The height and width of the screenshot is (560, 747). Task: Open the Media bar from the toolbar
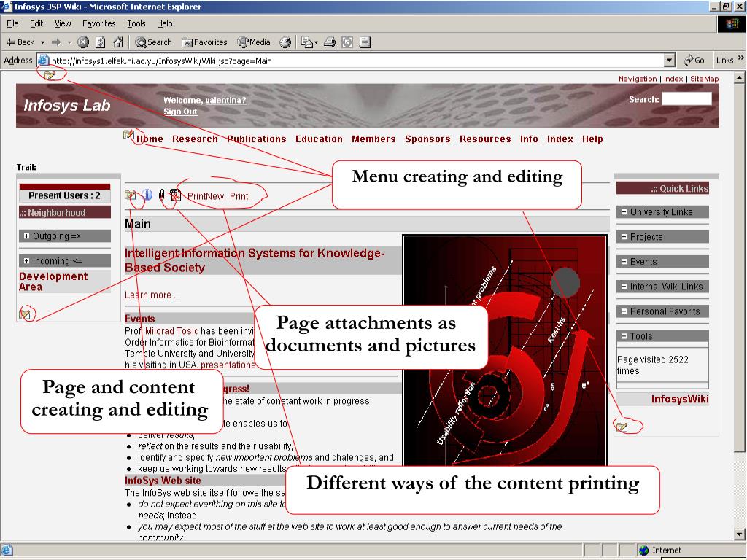point(254,42)
